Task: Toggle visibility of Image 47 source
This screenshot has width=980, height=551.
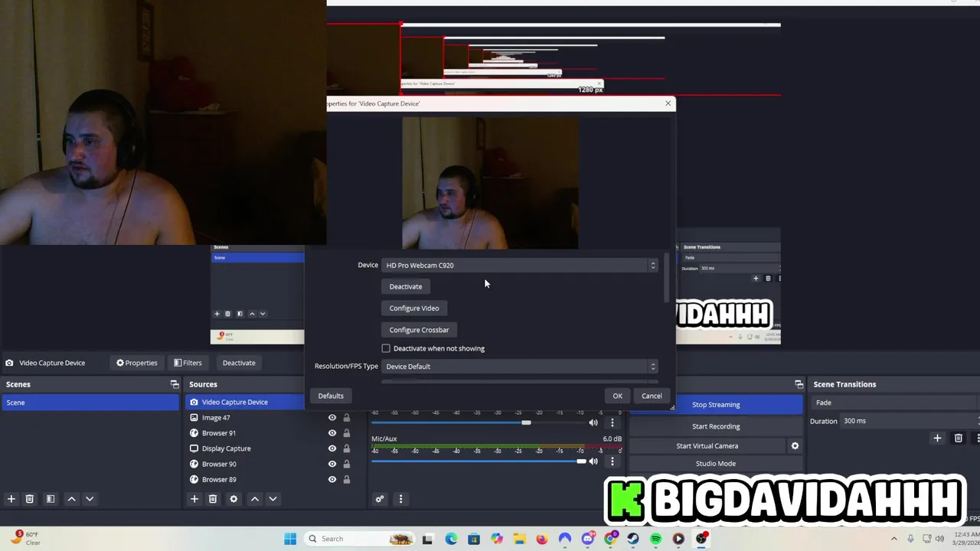Action: point(332,418)
